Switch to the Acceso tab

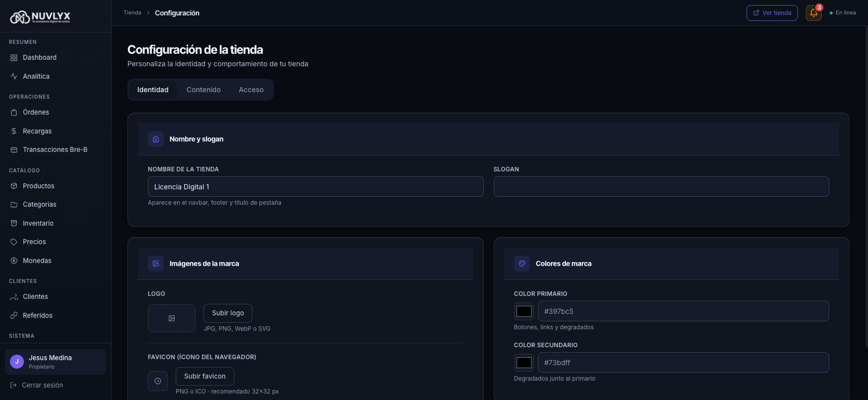(x=251, y=90)
